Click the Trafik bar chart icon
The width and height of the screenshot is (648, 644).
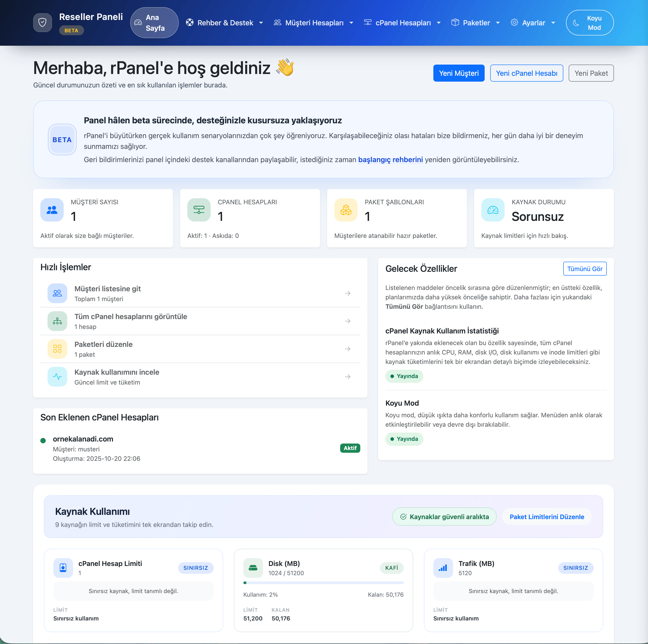pyautogui.click(x=443, y=568)
